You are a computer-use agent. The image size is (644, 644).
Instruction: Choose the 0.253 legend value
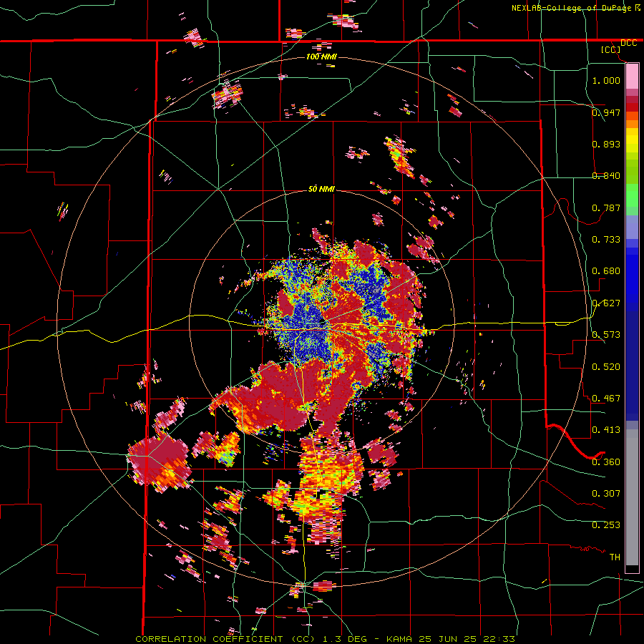pyautogui.click(x=606, y=525)
